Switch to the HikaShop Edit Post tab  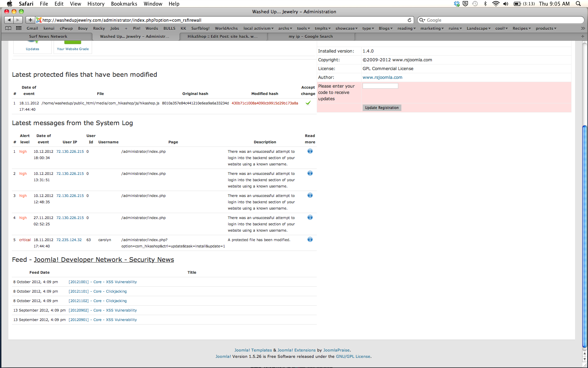pos(223,36)
